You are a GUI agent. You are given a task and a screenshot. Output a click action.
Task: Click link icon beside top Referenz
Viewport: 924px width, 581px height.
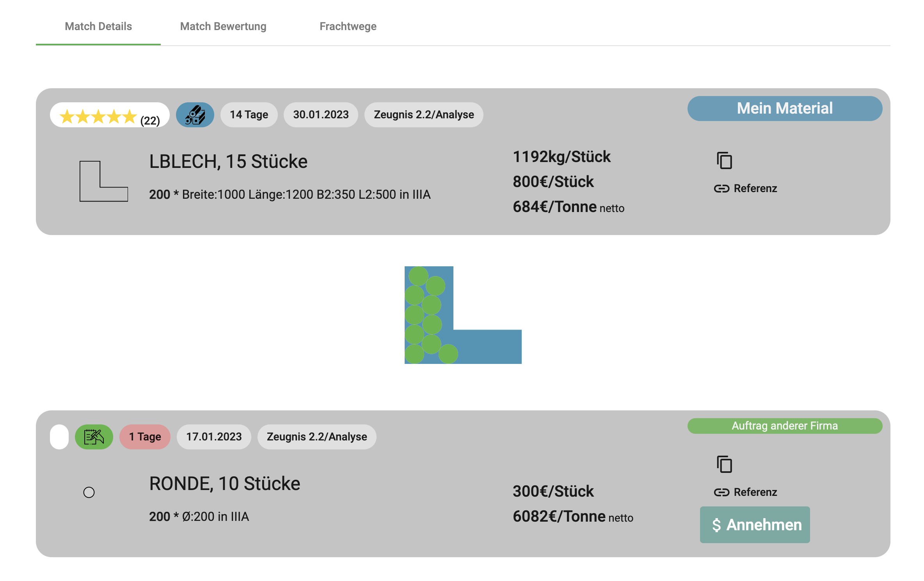point(721,189)
